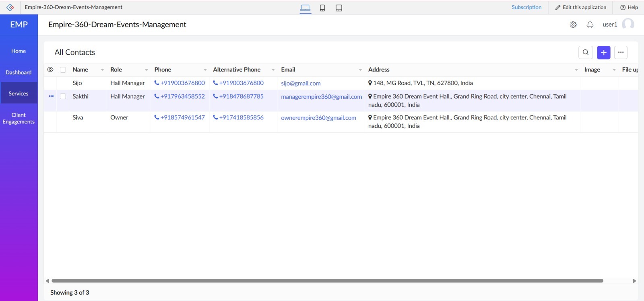Switch to the desktop preview icon
Viewport: 644px width, 301px height.
click(305, 8)
